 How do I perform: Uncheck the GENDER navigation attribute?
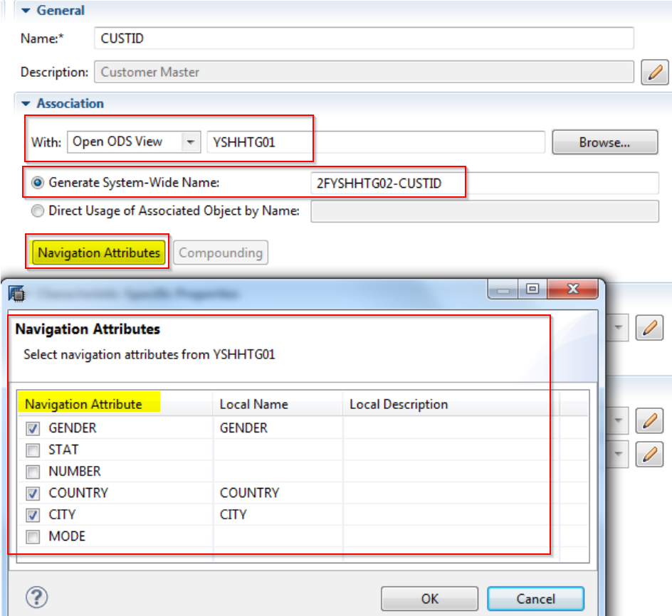tap(33, 428)
